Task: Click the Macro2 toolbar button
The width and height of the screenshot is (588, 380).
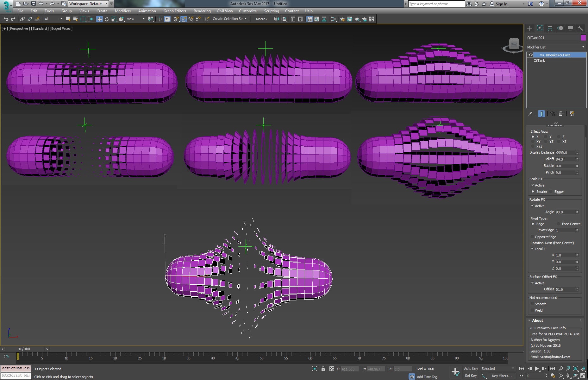Action: (x=262, y=19)
